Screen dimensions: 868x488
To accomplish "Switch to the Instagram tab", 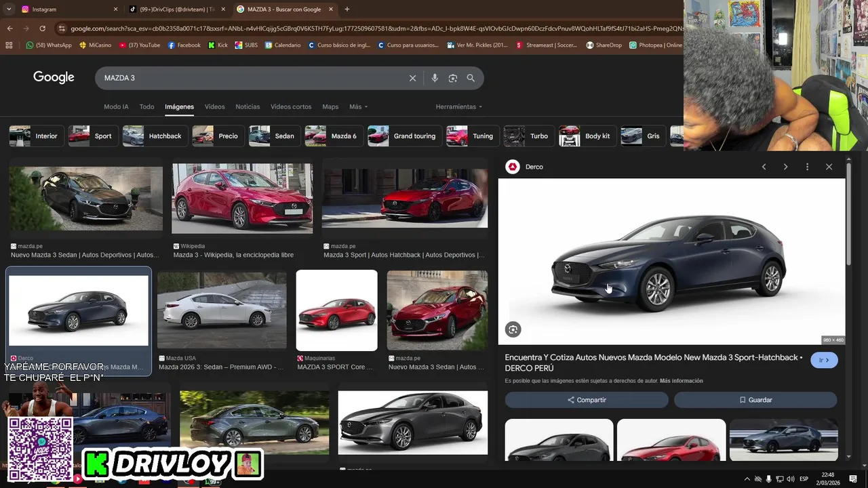I will point(68,9).
